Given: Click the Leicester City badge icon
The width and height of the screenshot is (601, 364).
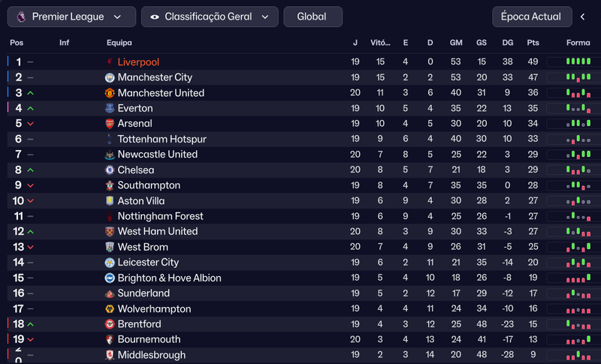Looking at the screenshot, I should coord(110,263).
